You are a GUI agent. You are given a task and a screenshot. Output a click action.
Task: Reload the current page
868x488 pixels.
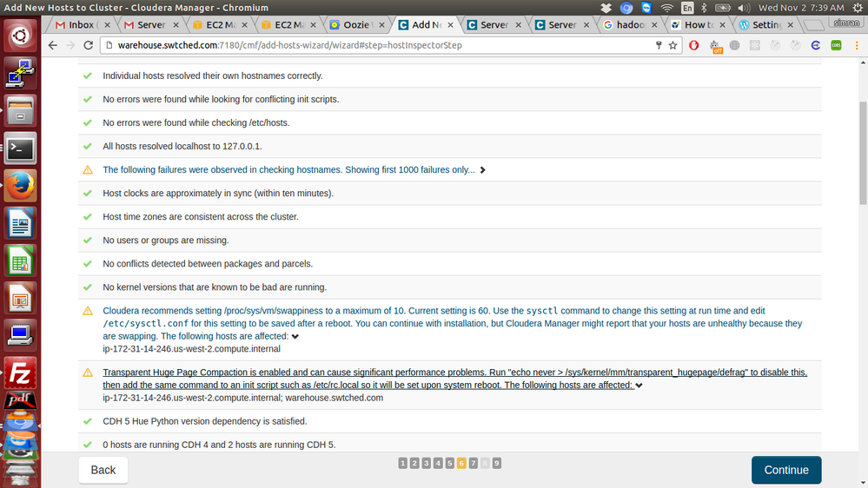(88, 45)
